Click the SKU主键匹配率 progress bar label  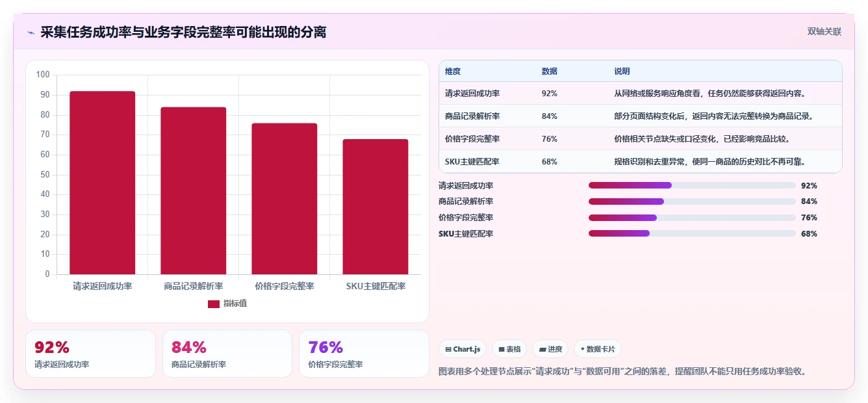pyautogui.click(x=466, y=233)
